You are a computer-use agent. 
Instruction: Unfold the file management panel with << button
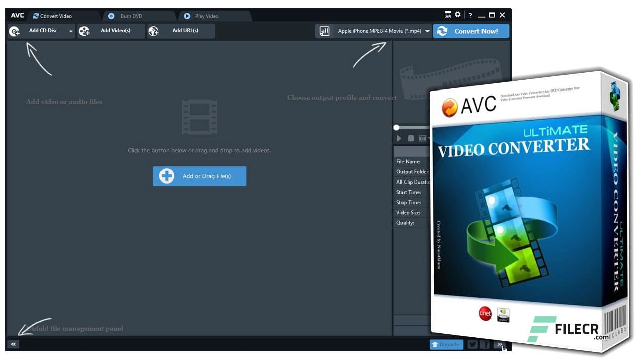(13, 344)
